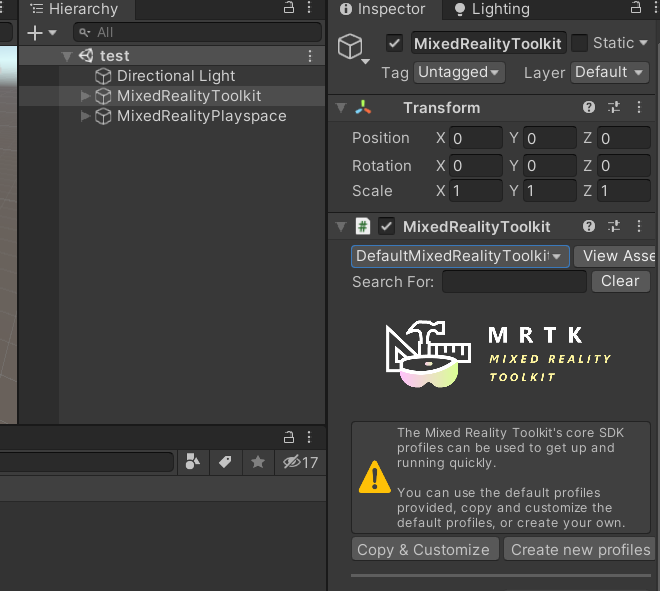Click the Rotation X field

[476, 165]
